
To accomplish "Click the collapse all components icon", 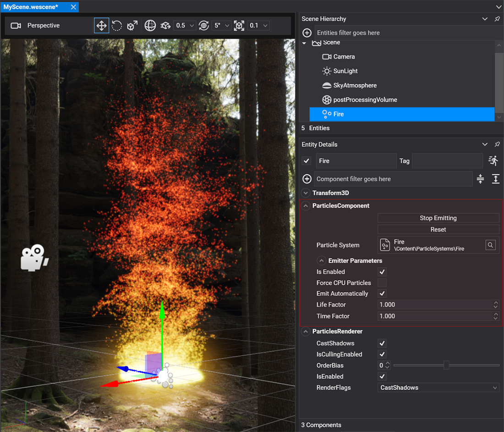I will 480,179.
